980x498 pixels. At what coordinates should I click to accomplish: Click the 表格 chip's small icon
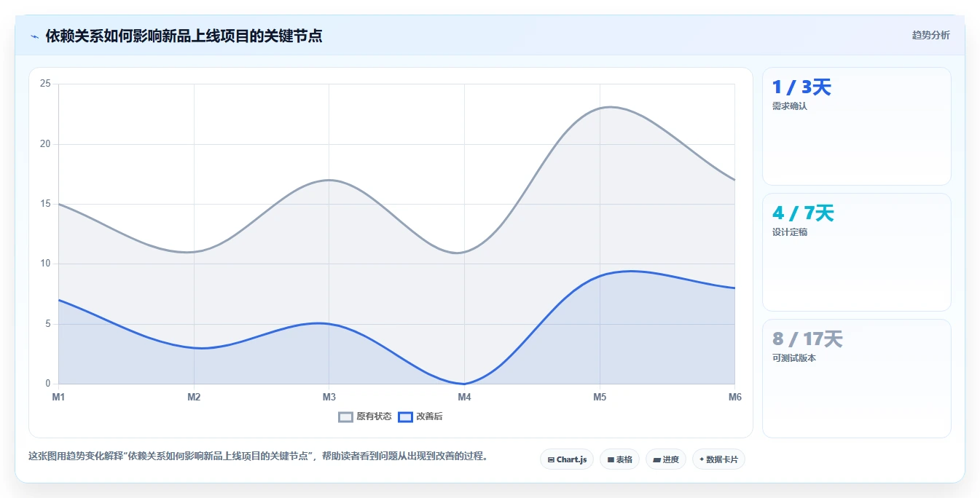pos(611,460)
